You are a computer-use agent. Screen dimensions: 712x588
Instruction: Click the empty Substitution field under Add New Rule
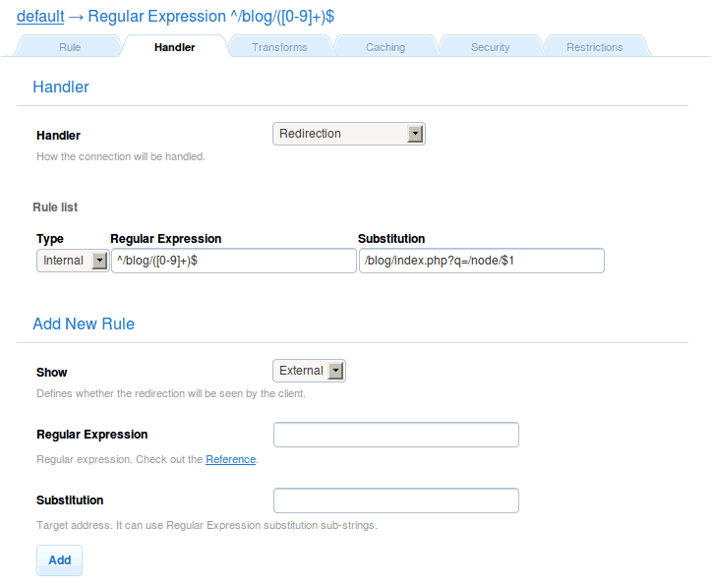395,500
